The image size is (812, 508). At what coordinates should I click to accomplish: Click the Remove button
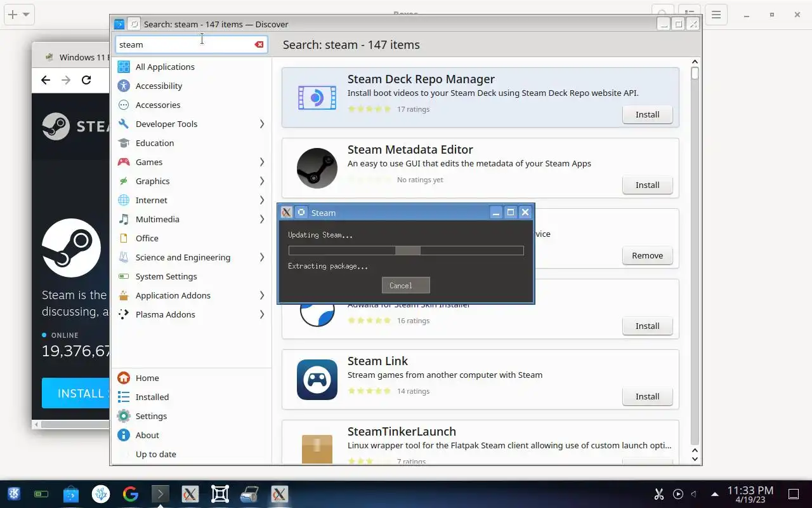click(647, 255)
